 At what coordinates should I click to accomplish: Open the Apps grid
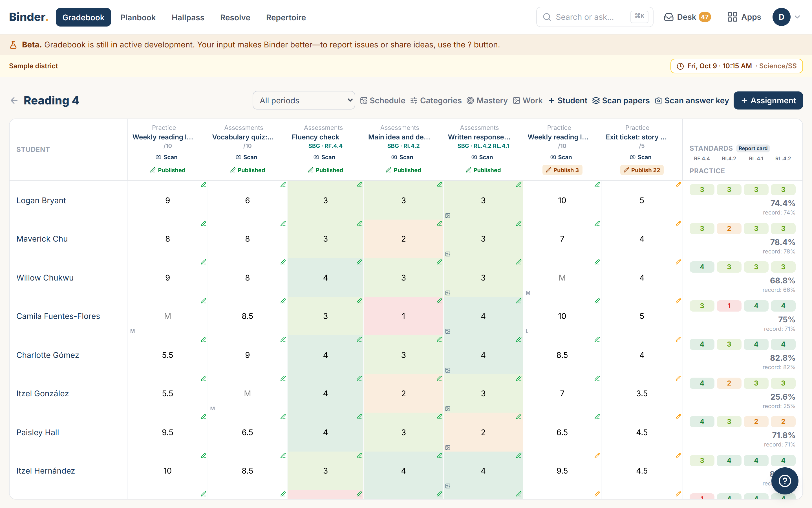pos(744,17)
